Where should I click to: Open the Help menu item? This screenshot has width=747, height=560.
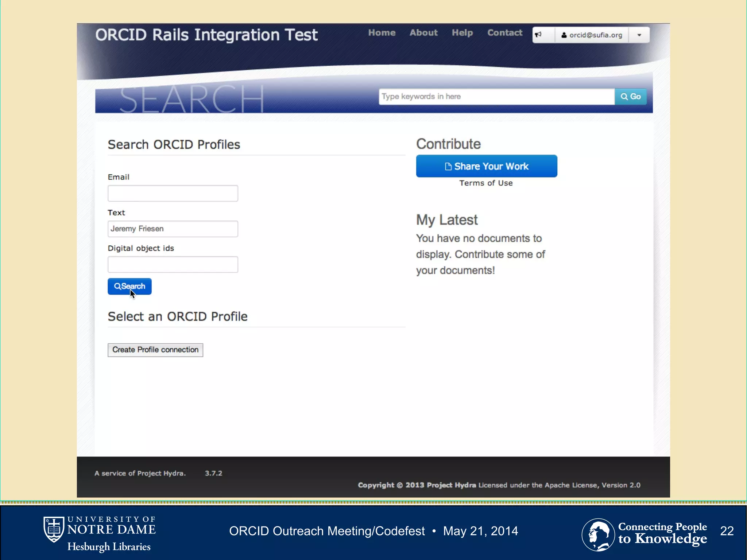pos(462,33)
